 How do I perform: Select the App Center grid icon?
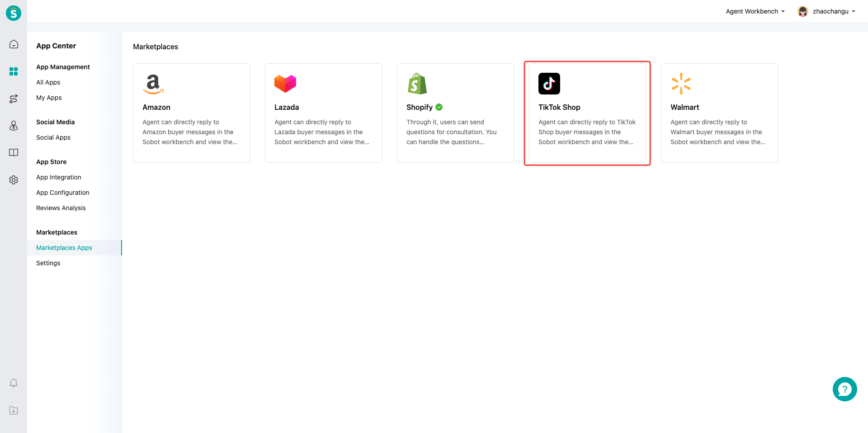(14, 71)
